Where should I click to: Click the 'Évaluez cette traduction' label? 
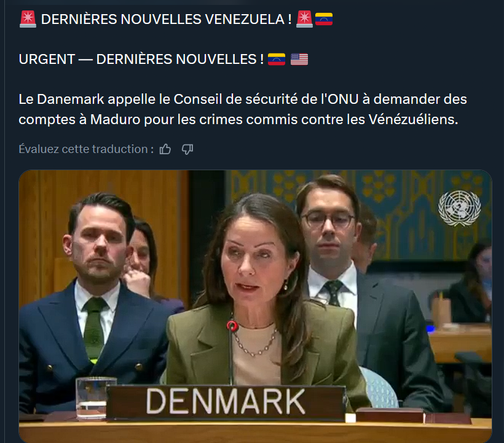pyautogui.click(x=86, y=149)
